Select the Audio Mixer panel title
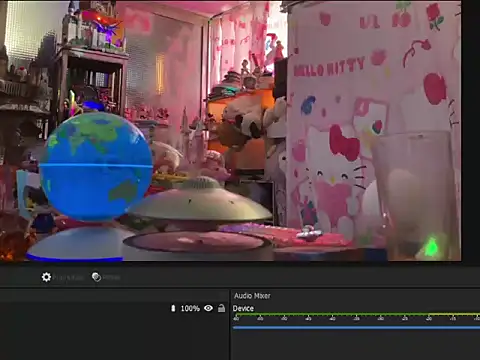Image resolution: width=480 pixels, height=360 pixels. pyautogui.click(x=252, y=296)
